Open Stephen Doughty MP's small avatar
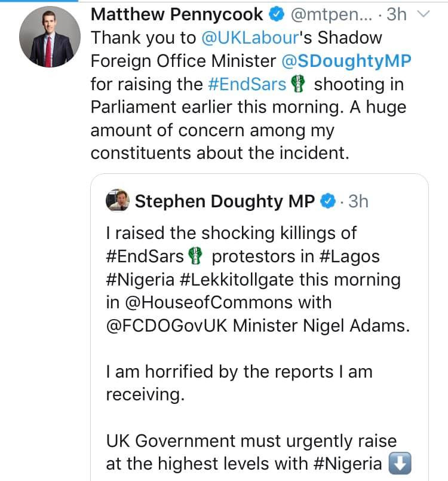448x481 pixels. 118,201
